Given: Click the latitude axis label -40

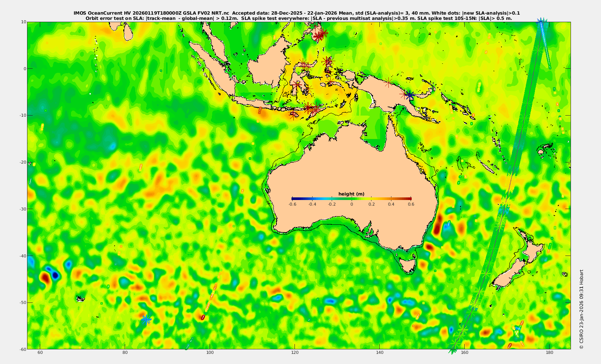Looking at the screenshot, I should coord(22,256).
